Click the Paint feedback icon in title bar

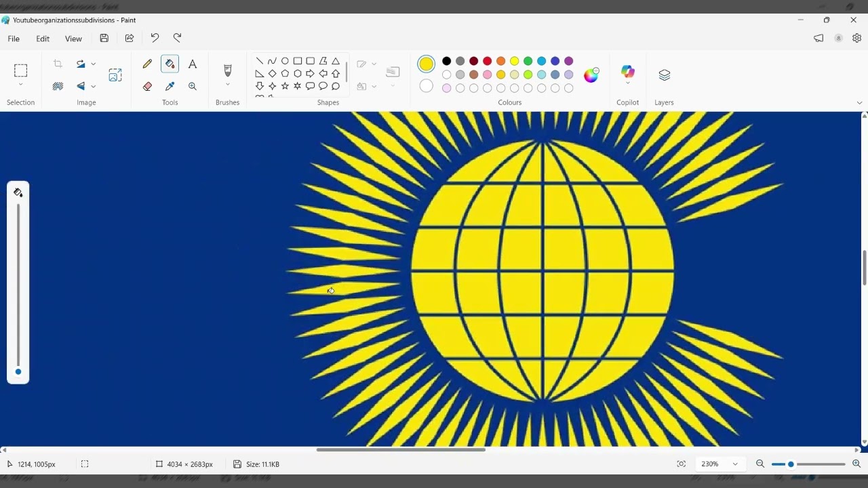(818, 39)
